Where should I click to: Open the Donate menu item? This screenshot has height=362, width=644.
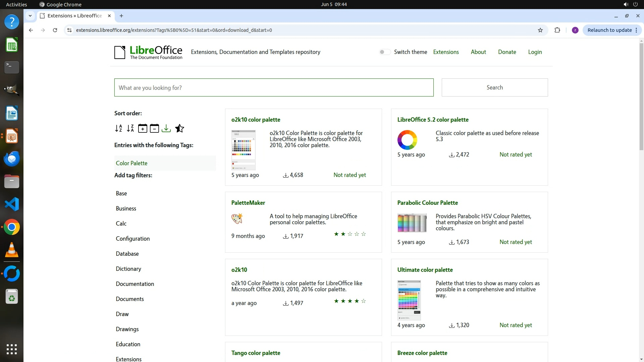click(507, 52)
